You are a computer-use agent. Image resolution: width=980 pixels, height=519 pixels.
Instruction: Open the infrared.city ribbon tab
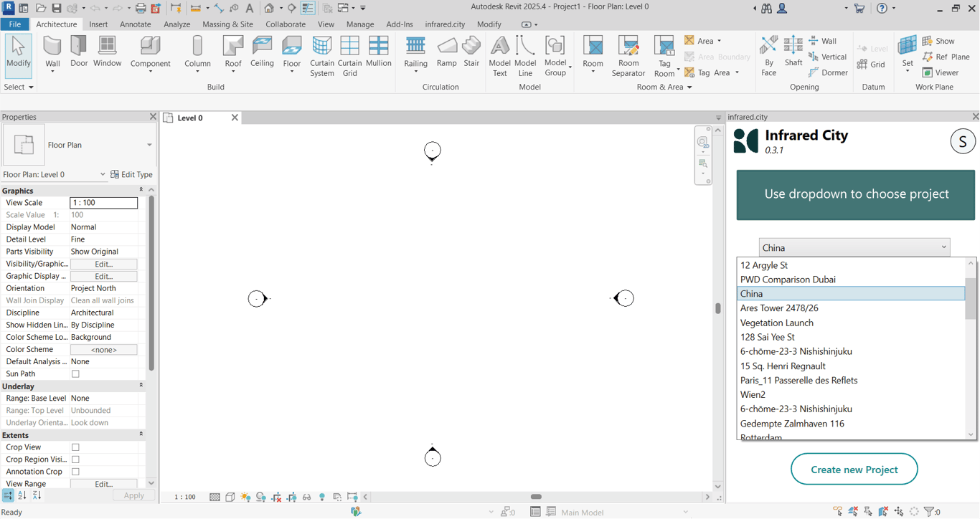(445, 24)
